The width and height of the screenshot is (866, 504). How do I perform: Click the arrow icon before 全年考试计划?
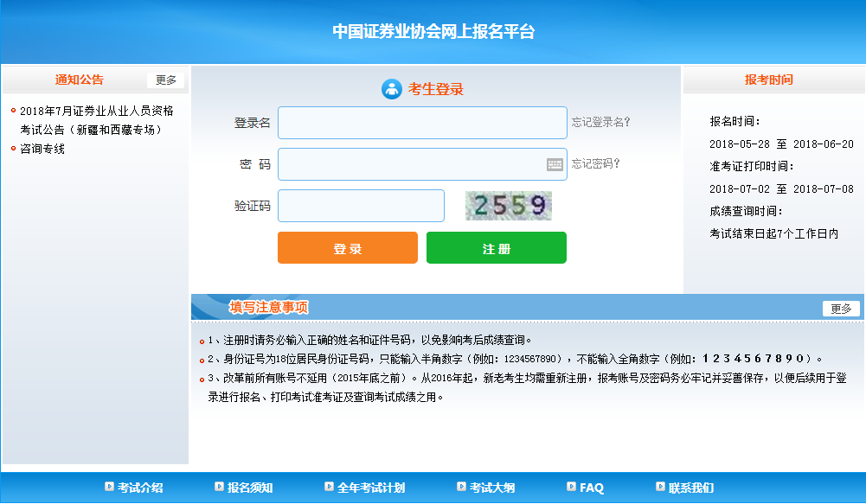pos(330,487)
